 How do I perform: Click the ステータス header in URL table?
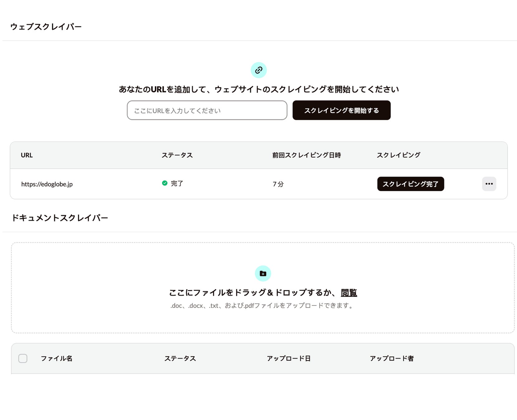(x=177, y=155)
